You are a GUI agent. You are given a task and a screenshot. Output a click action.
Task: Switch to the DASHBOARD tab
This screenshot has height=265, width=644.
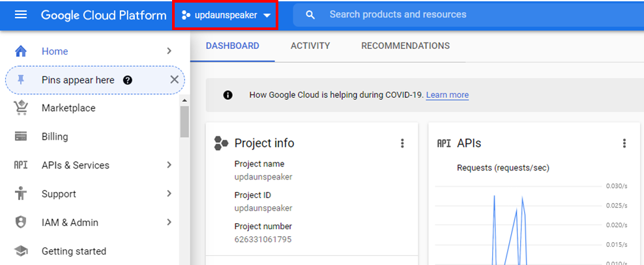[x=233, y=46]
